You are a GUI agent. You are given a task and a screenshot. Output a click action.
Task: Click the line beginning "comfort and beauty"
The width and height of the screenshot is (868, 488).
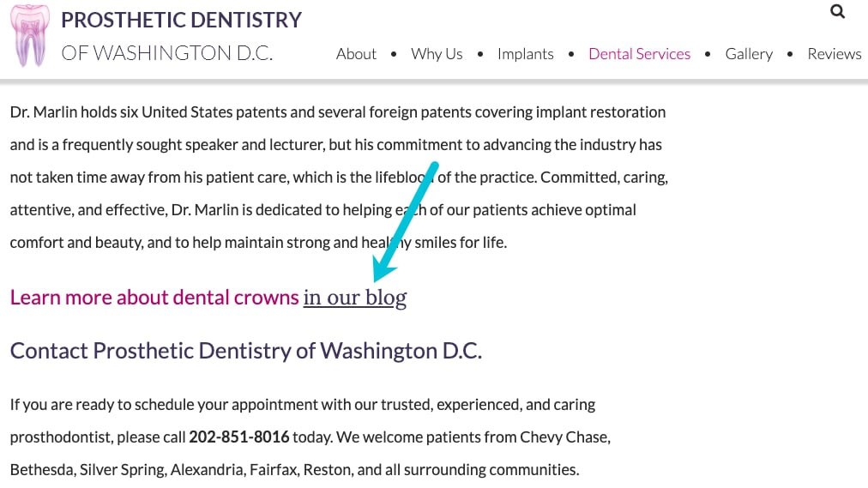pos(257,243)
